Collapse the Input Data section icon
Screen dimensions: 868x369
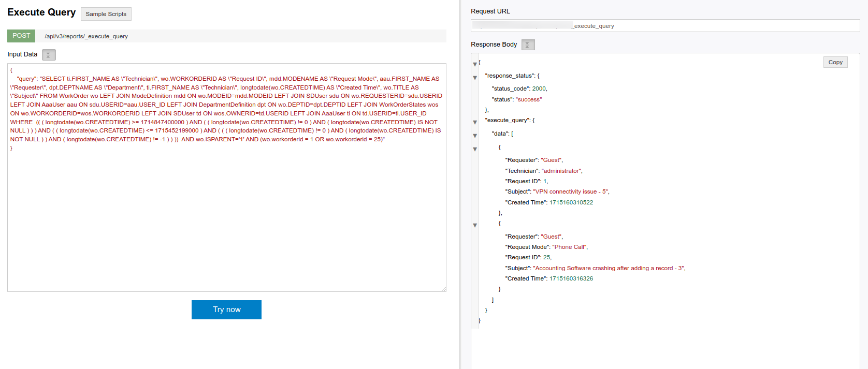[49, 55]
